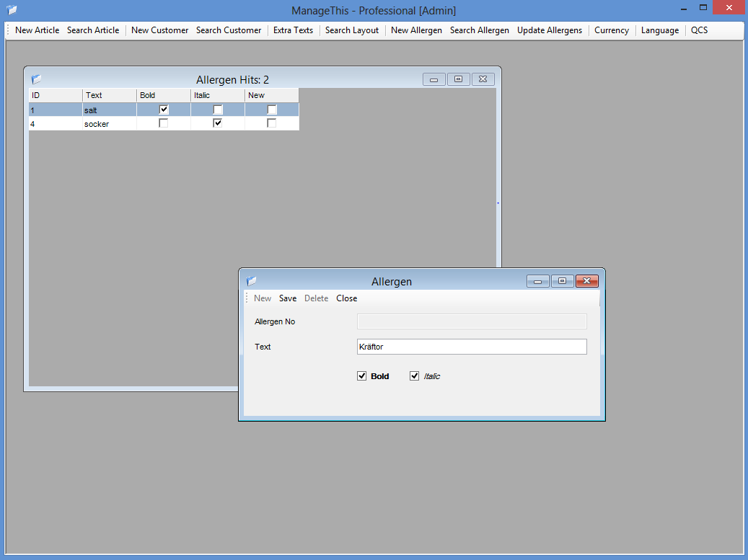Minimize the Allergen dialog window
Image resolution: width=748 pixels, height=560 pixels.
point(537,281)
